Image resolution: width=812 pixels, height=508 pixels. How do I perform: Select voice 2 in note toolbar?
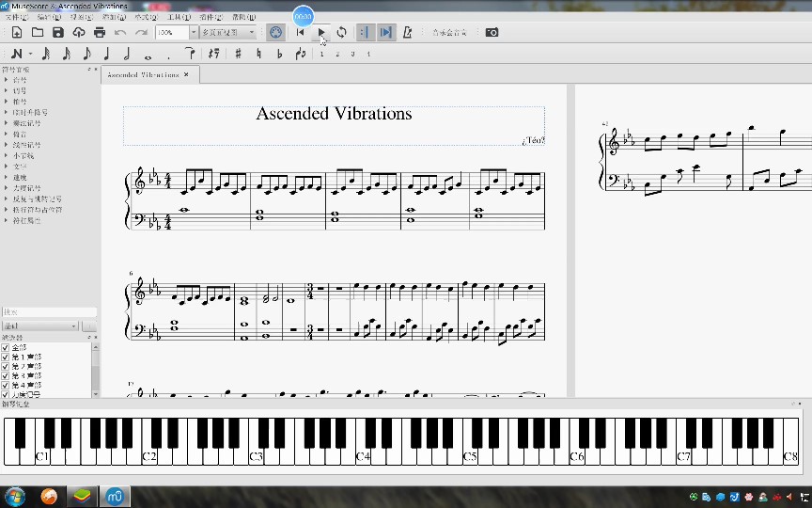click(x=337, y=54)
